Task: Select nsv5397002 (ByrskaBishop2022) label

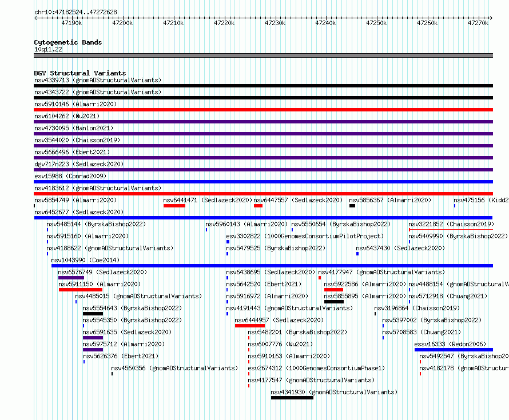Action: (432, 320)
